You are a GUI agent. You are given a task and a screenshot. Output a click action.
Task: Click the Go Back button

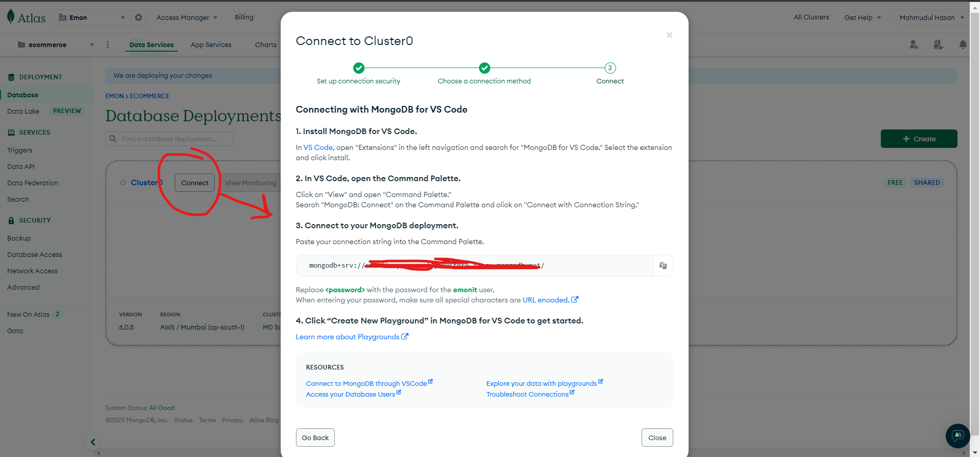point(315,438)
